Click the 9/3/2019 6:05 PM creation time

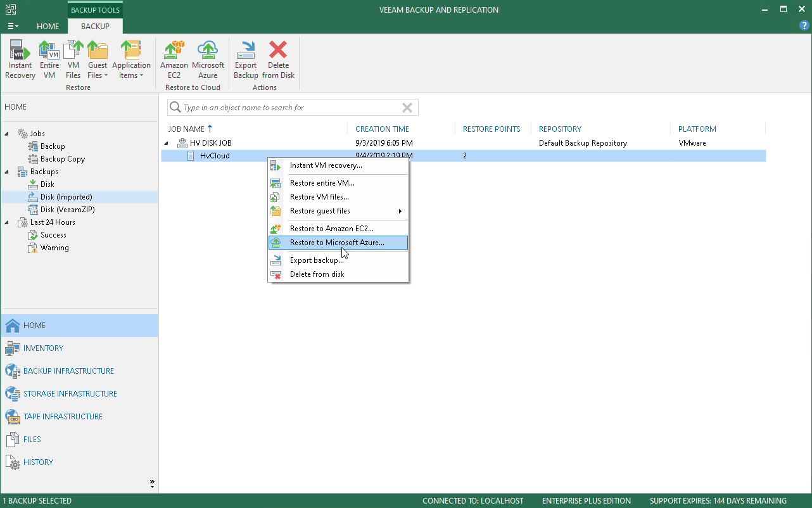point(384,143)
